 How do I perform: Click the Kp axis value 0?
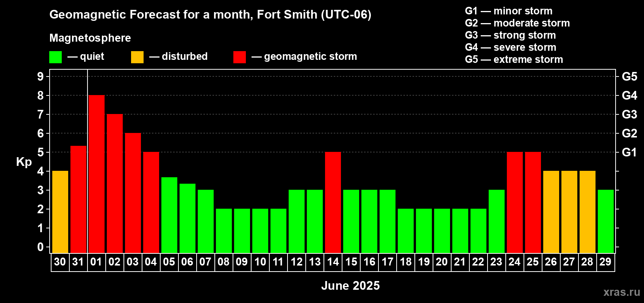[41, 247]
